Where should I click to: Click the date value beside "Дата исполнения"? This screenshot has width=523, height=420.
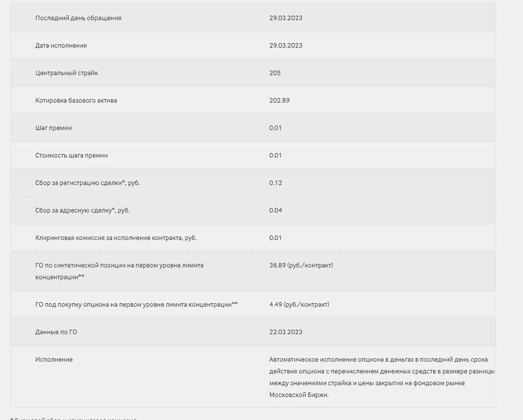click(286, 45)
